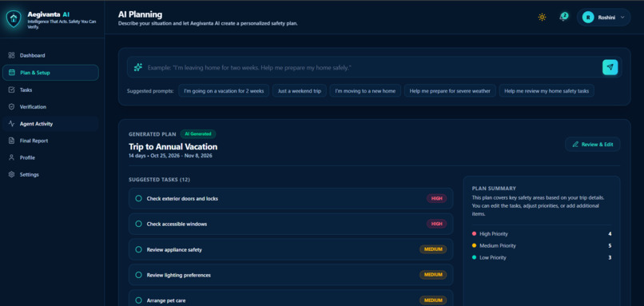Viewport: 644px width, 306px height.
Task: Click the Dashboard grid icon
Action: (x=11, y=55)
